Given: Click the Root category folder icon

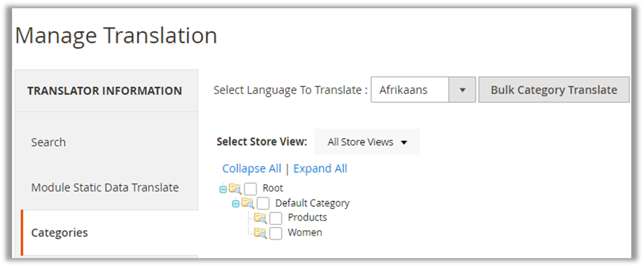Looking at the screenshot, I should (x=235, y=188).
